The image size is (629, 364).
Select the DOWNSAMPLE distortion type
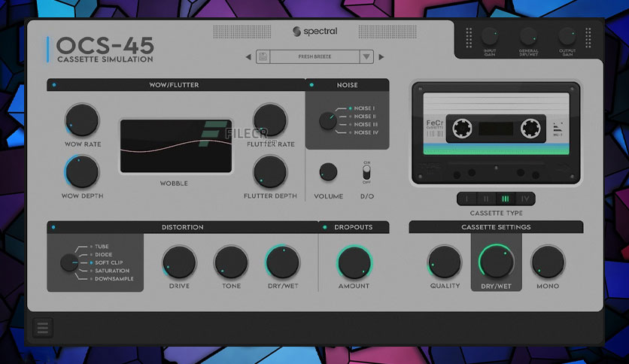(114, 278)
